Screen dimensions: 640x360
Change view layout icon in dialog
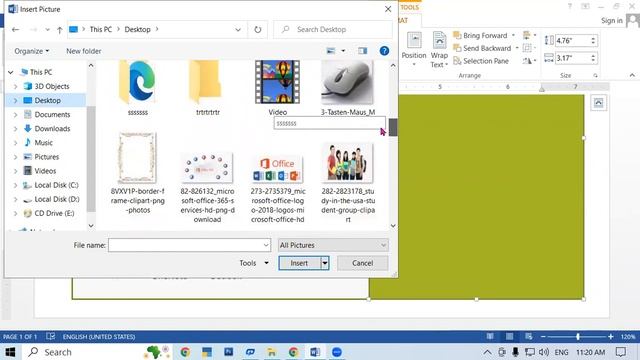(331, 51)
